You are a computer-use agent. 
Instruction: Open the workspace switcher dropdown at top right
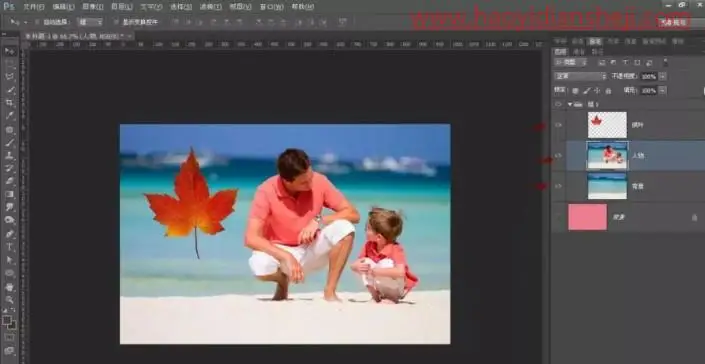[x=681, y=22]
